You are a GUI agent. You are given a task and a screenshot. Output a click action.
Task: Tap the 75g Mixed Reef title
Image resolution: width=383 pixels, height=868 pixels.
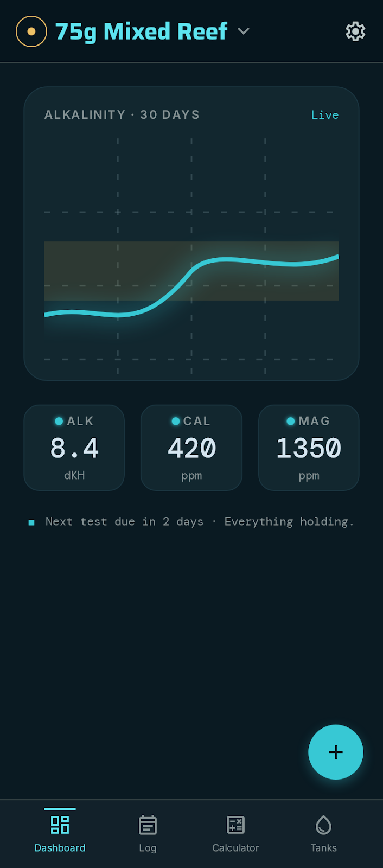pyautogui.click(x=141, y=31)
